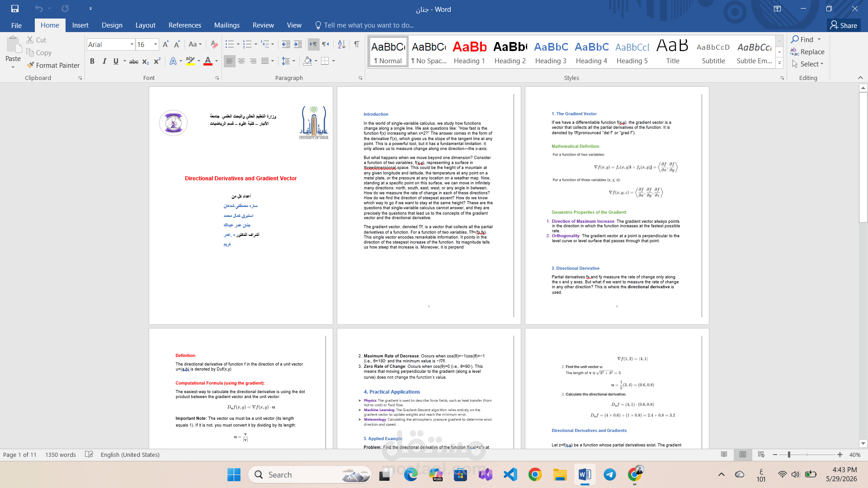Click the Windows Start button
Viewport: 868px width, 488px height.
(234, 474)
